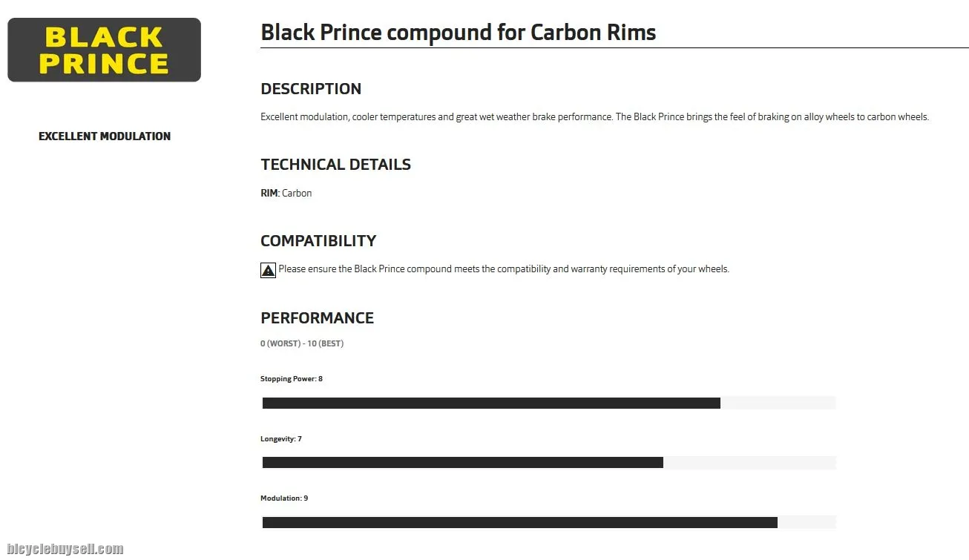Click the compatibility and warranty warning text
Viewport: 969px width, 560px height.
[x=504, y=269]
